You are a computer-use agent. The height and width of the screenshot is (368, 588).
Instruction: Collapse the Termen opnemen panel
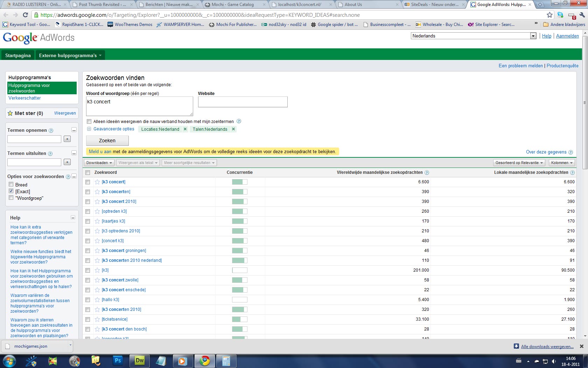[74, 130]
